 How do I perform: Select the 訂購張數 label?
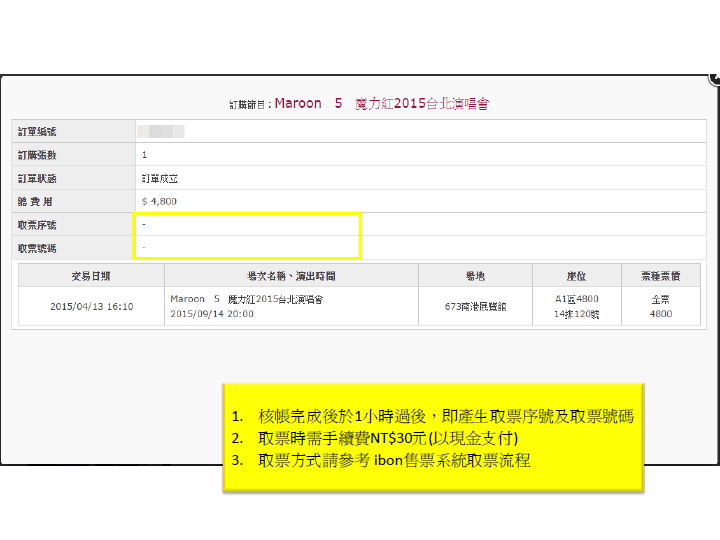click(x=37, y=155)
